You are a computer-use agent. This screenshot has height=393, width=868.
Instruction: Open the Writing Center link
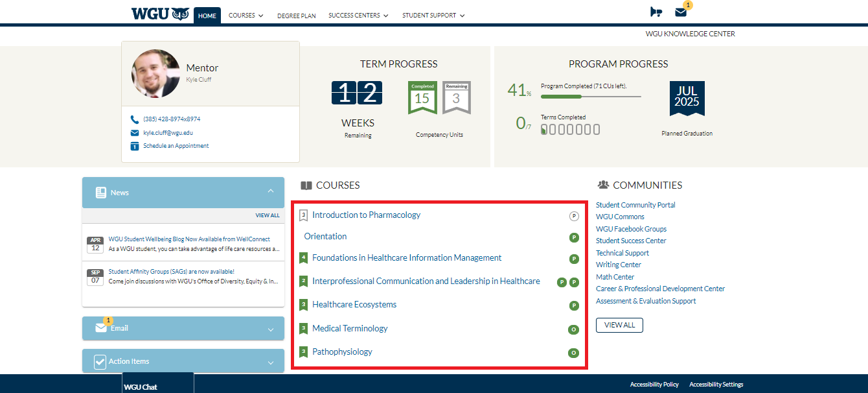pos(619,265)
